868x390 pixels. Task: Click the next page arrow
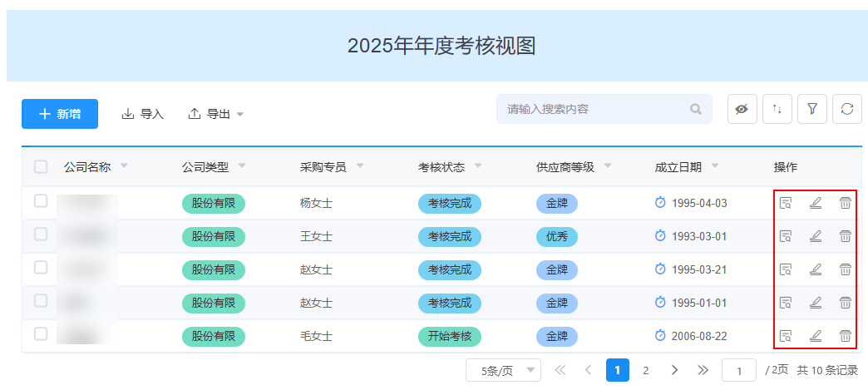[x=674, y=370]
